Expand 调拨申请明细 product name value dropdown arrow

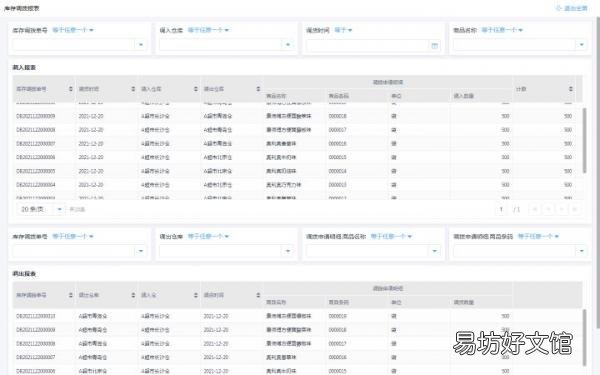pos(435,251)
